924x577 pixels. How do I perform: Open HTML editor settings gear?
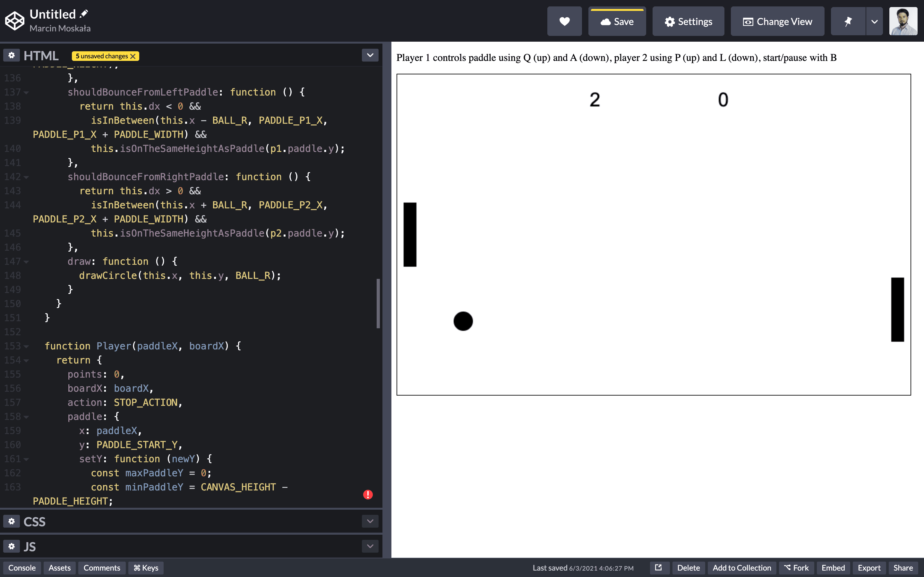[x=12, y=55]
